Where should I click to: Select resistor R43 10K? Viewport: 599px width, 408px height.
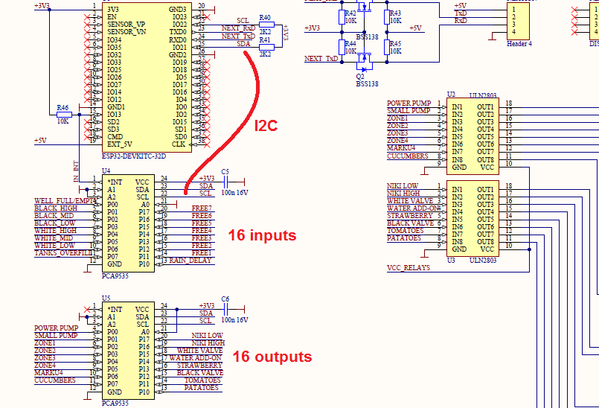click(387, 17)
